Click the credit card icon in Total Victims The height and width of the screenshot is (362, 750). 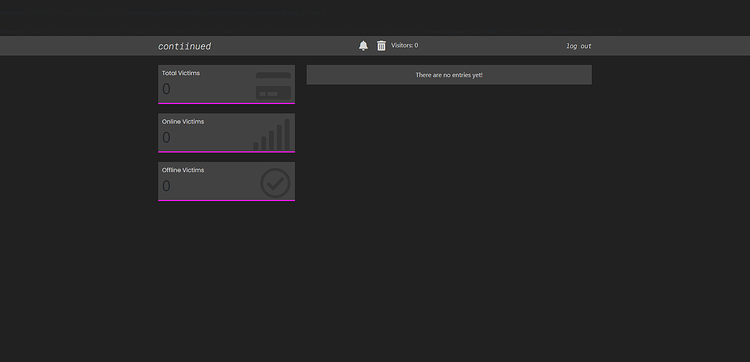click(x=273, y=86)
